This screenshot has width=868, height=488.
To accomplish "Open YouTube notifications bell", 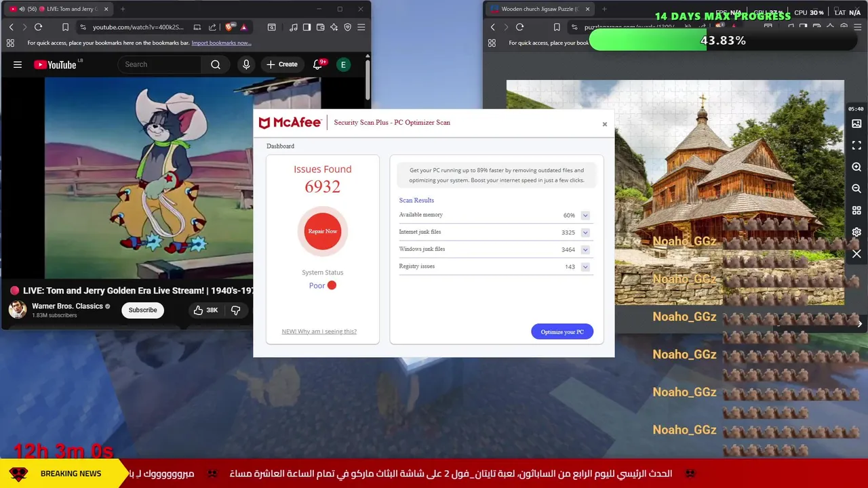I will 317,64.
